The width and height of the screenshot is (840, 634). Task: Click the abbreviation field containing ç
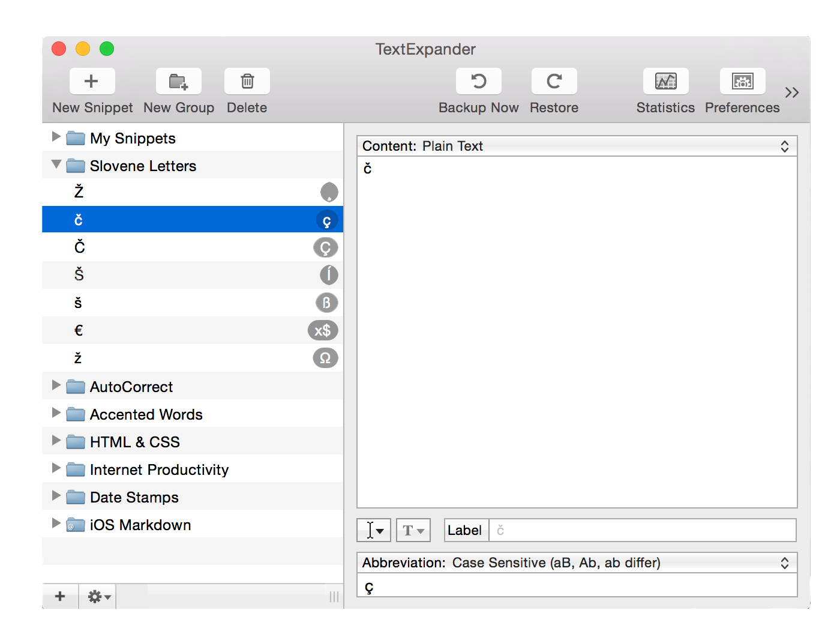576,587
